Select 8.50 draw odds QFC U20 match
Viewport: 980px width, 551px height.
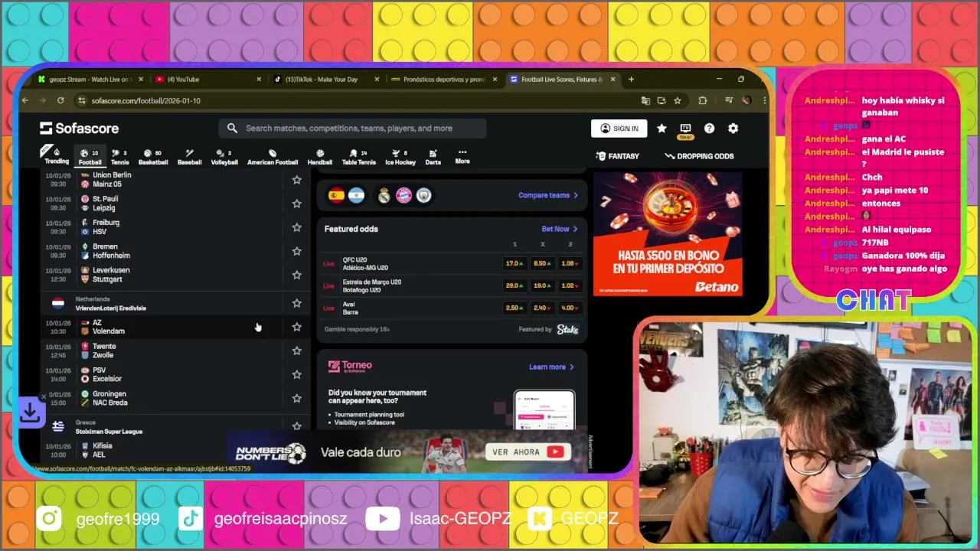(x=542, y=263)
